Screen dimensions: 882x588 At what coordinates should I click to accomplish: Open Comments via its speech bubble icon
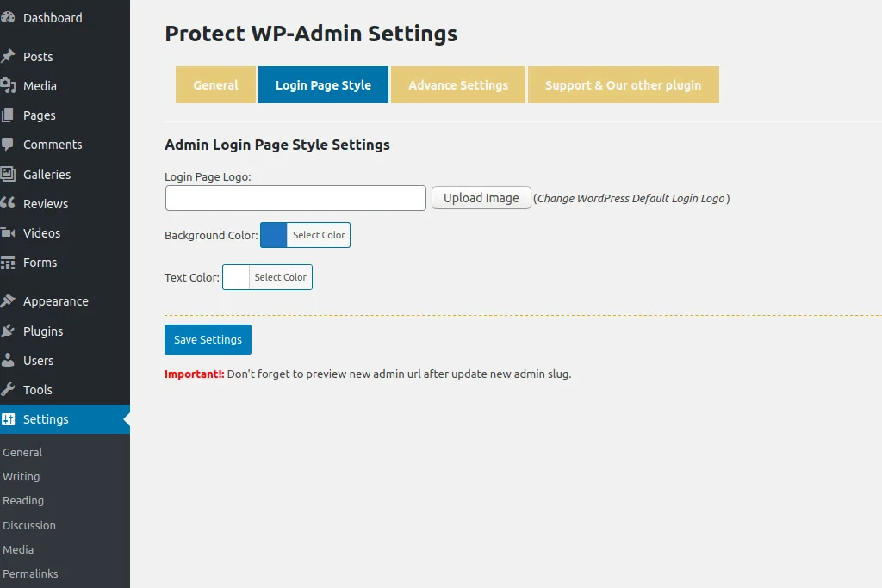[13, 145]
